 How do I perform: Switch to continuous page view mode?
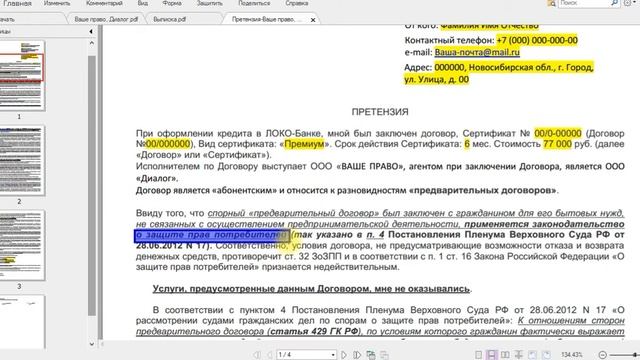tap(491, 355)
